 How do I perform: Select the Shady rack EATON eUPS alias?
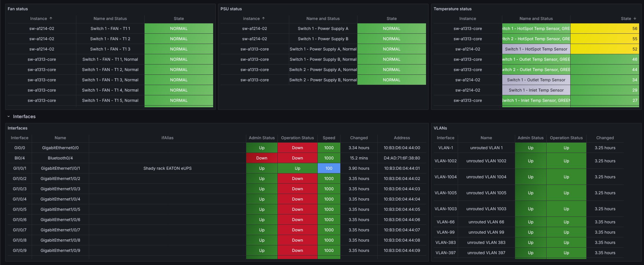pyautogui.click(x=167, y=168)
